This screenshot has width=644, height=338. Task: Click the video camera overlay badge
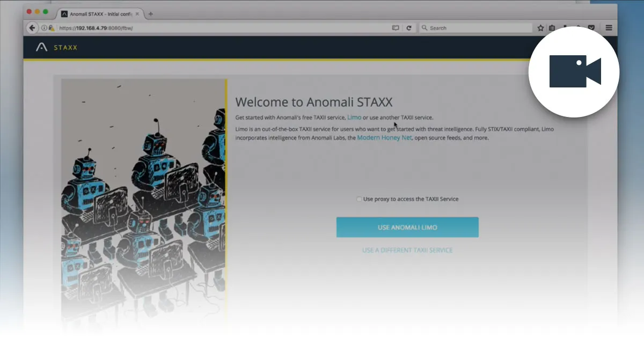[574, 71]
